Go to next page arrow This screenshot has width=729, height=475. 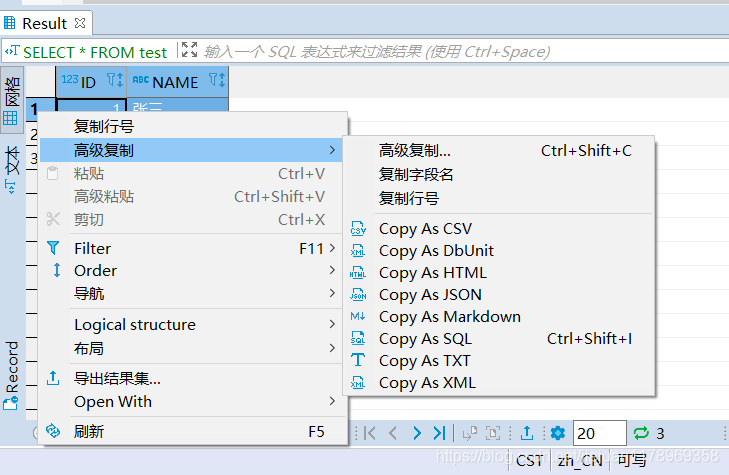point(417,433)
